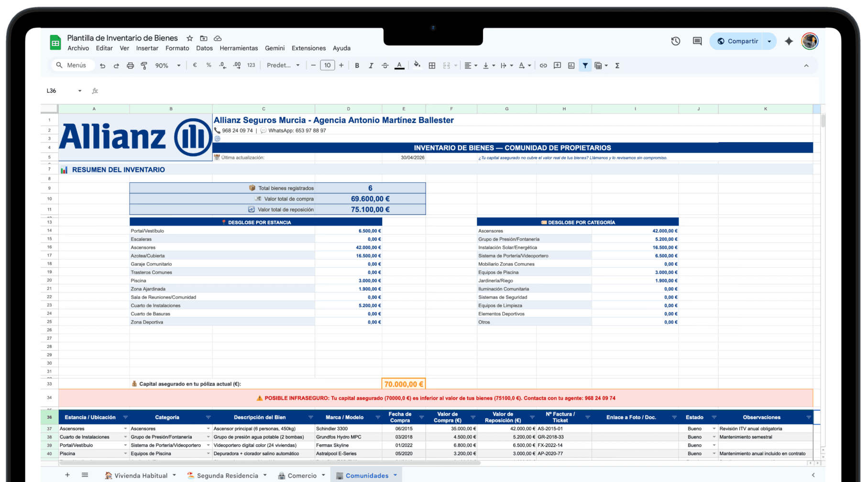Open the Datos menu

click(x=204, y=48)
